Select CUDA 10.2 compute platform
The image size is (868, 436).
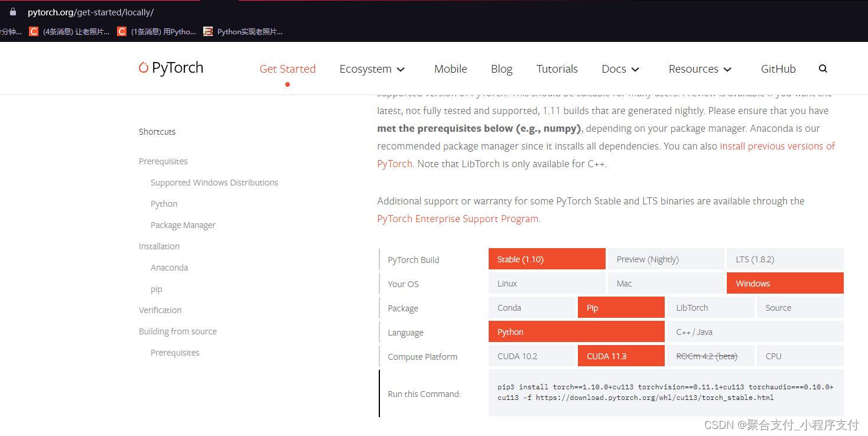tap(532, 356)
